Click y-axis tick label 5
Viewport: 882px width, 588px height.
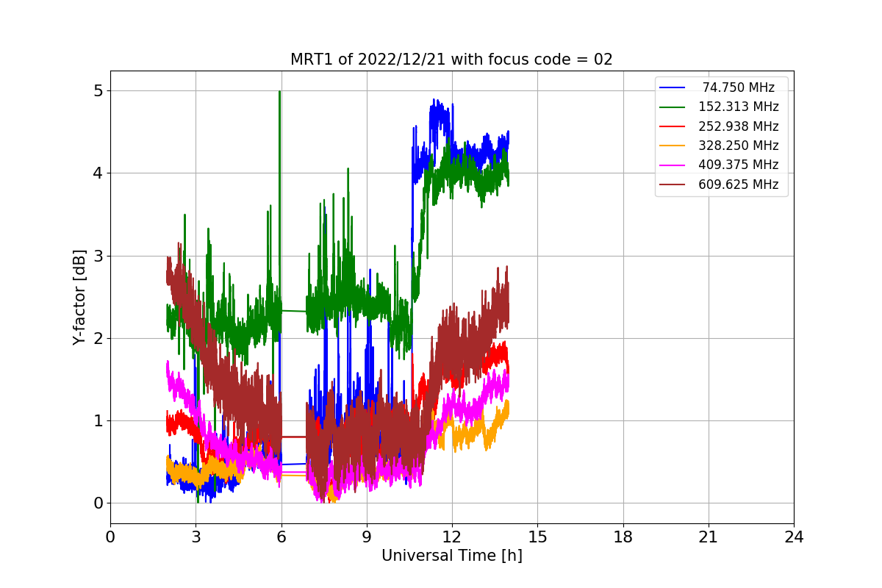click(x=98, y=91)
